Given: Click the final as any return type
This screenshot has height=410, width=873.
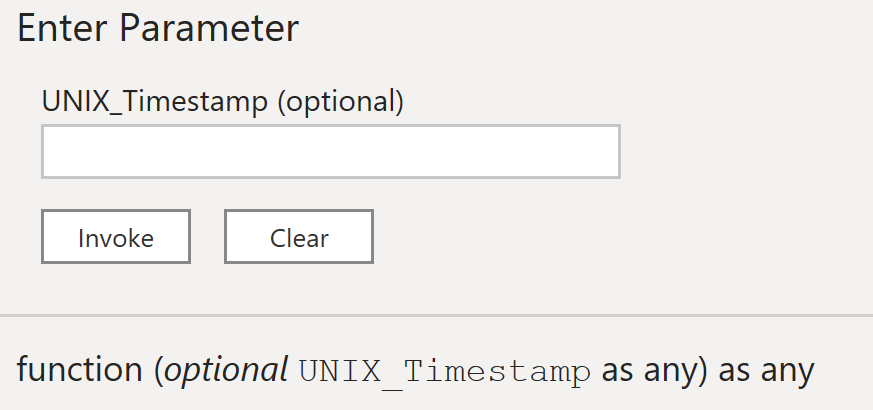Looking at the screenshot, I should pyautogui.click(x=767, y=371).
